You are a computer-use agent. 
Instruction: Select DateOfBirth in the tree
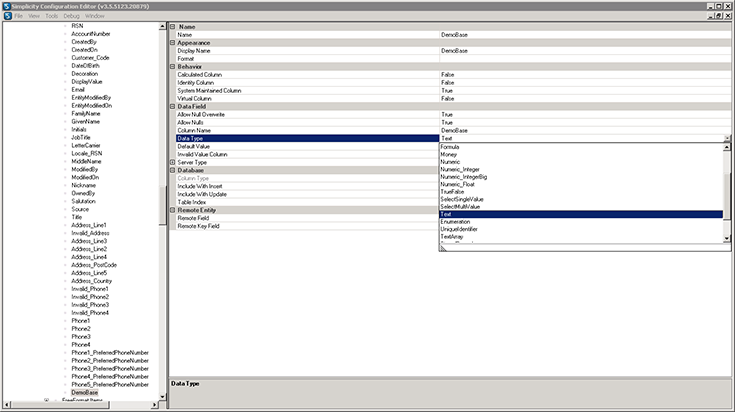[x=85, y=66]
